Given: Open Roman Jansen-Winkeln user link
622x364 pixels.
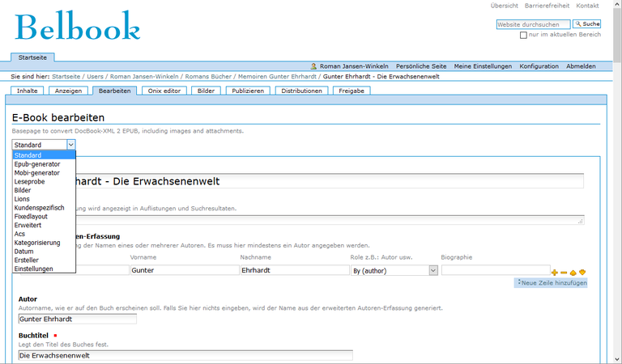Looking at the screenshot, I should point(354,66).
